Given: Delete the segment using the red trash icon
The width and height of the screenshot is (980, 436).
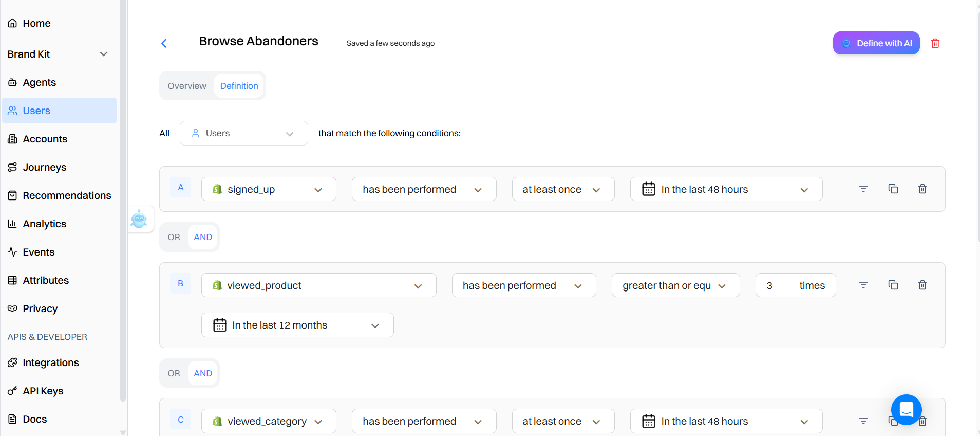Looking at the screenshot, I should tap(935, 43).
